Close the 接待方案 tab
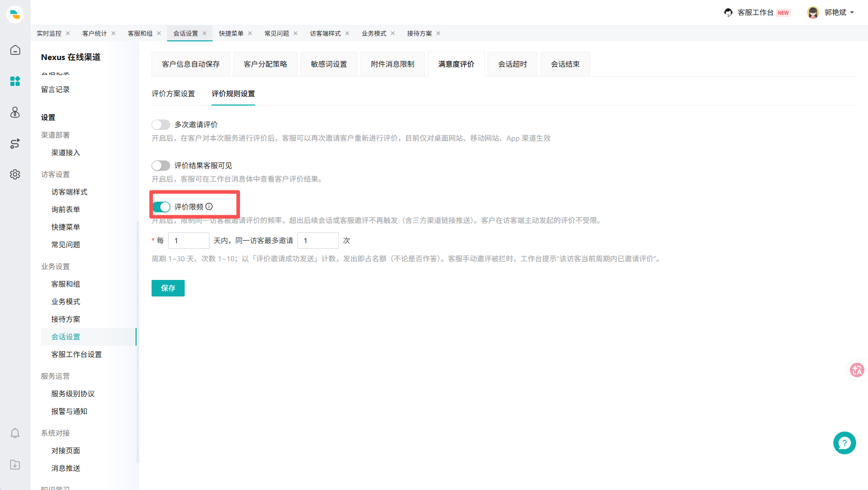 [438, 33]
